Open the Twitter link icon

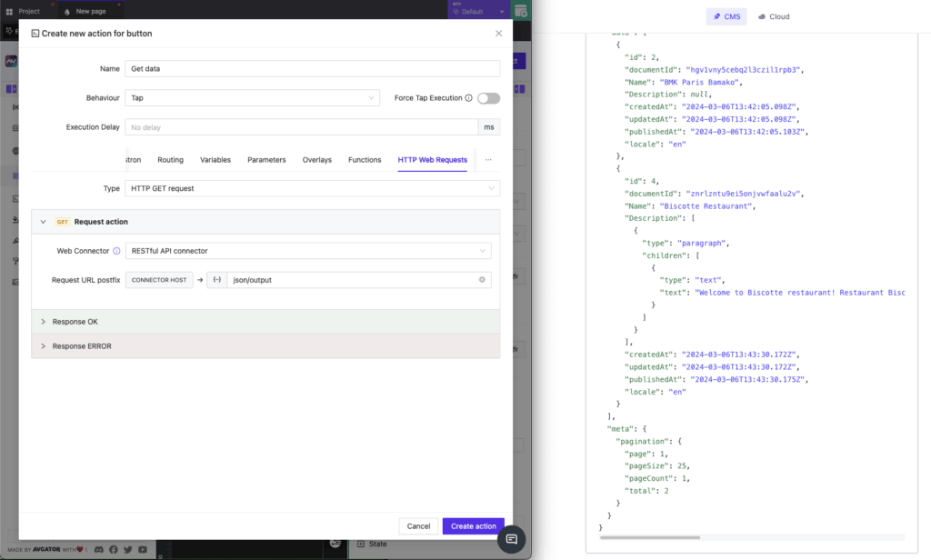(128, 549)
